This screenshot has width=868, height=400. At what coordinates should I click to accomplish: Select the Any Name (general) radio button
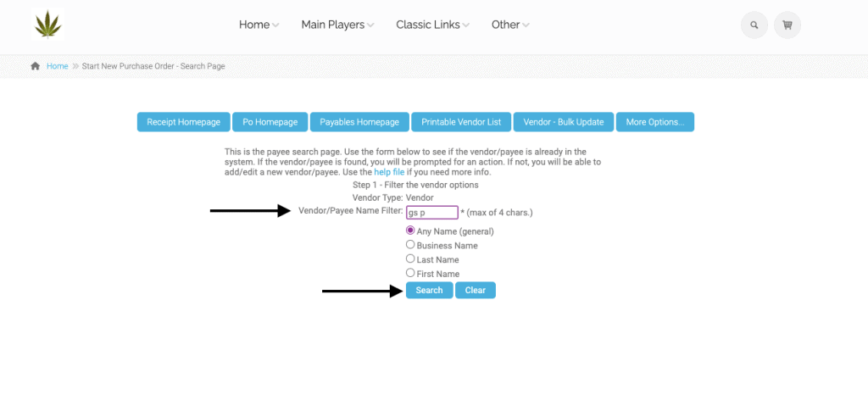[x=410, y=231]
